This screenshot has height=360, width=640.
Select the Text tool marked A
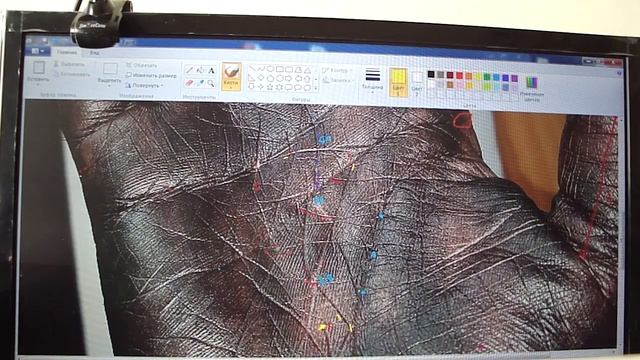tap(211, 71)
